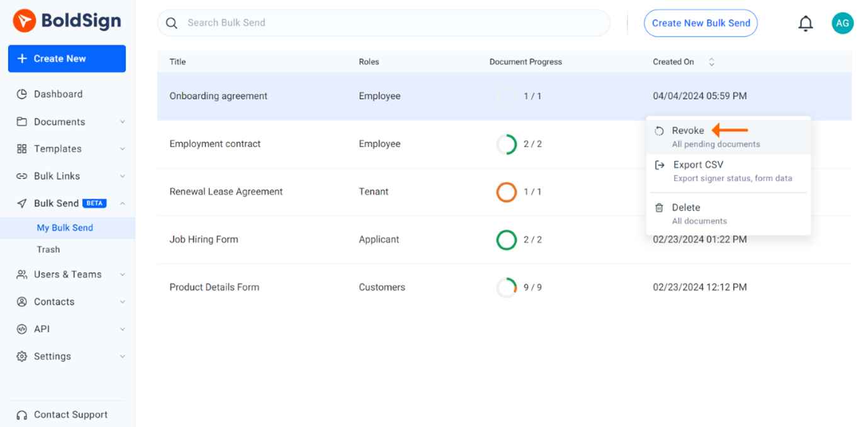The image size is (868, 427).
Task: Select the Dashboard icon in sidebar
Action: click(x=21, y=94)
